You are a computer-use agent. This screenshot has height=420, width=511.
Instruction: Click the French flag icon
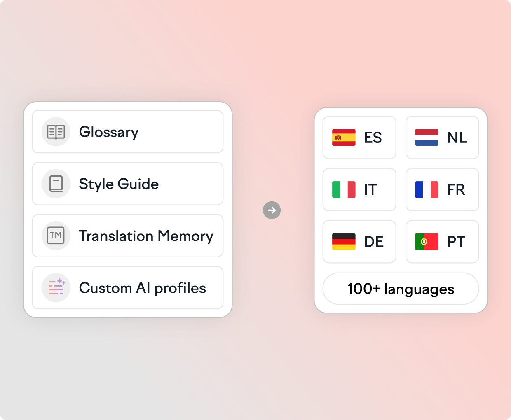[427, 189]
